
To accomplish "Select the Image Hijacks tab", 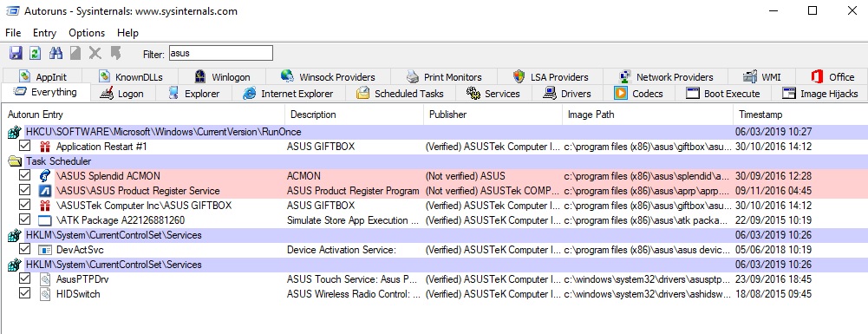I will [x=819, y=94].
